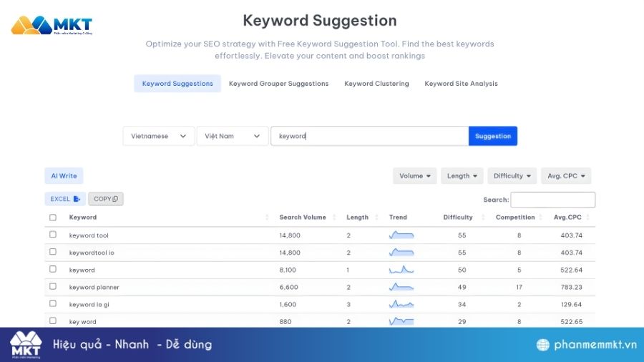The height and width of the screenshot is (362, 644).
Task: Click the trend sparkline for key word row
Action: point(401,321)
